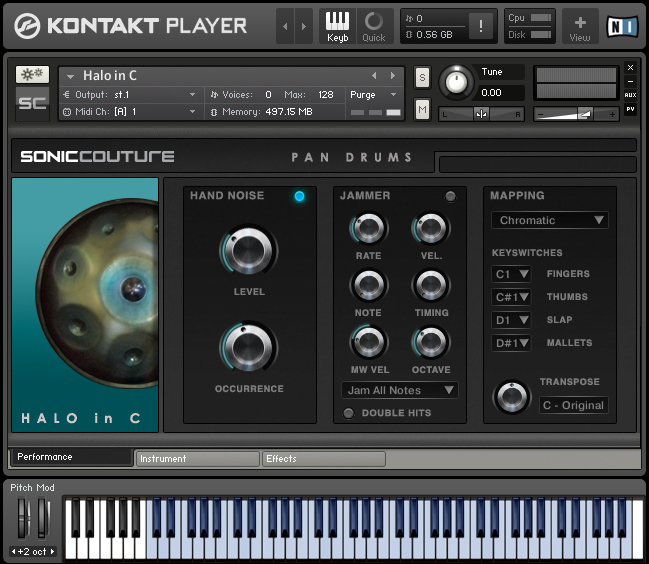This screenshot has height=564, width=649.
Task: Change SLAP keyswitch D1 dropdown
Action: click(x=512, y=320)
